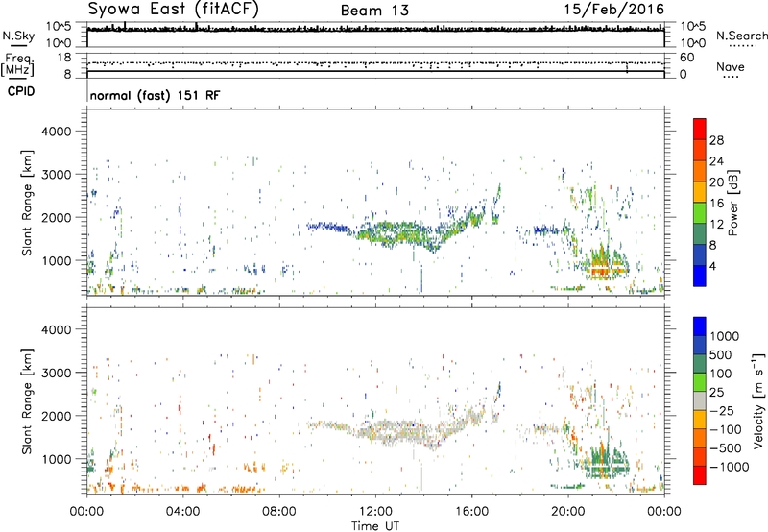
Task: Click the -25 label on Velocity color bar
Action: tap(722, 411)
